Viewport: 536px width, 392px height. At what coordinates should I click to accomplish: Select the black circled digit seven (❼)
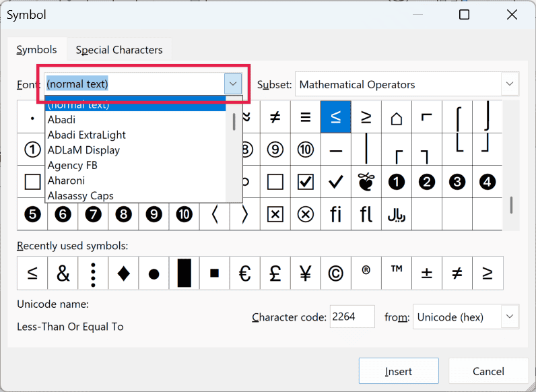(94, 214)
